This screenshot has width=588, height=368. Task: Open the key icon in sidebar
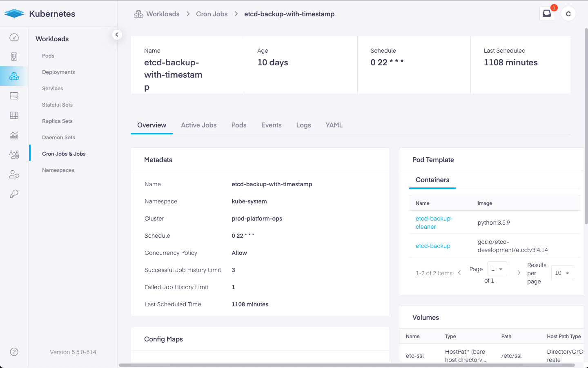point(14,194)
